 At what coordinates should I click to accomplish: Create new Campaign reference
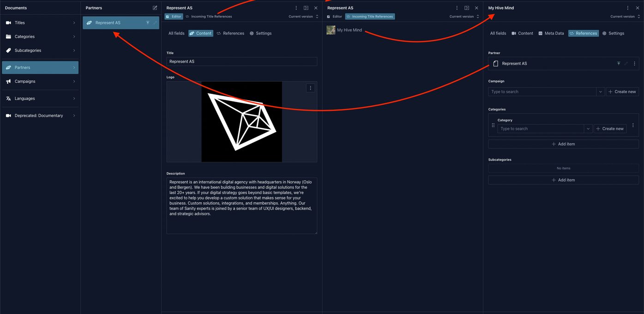point(622,92)
